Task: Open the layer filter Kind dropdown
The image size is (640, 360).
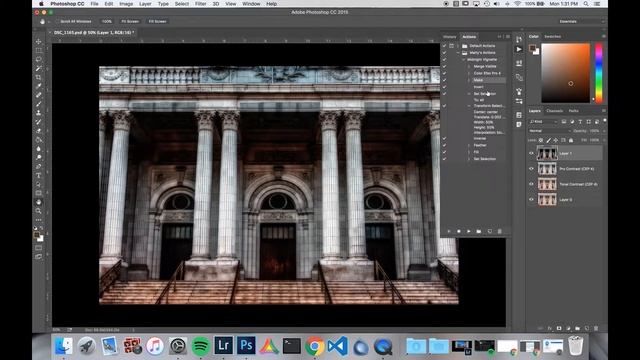Action: click(x=543, y=122)
